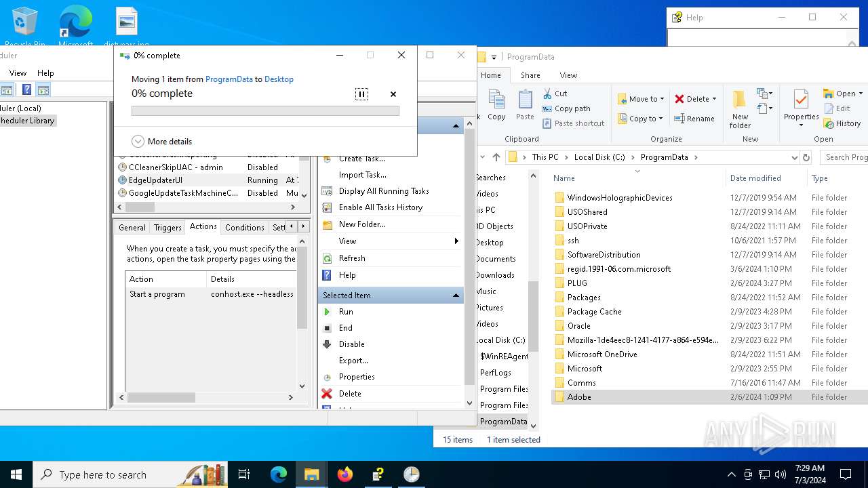Click Rename in Organize group

click(x=694, y=119)
